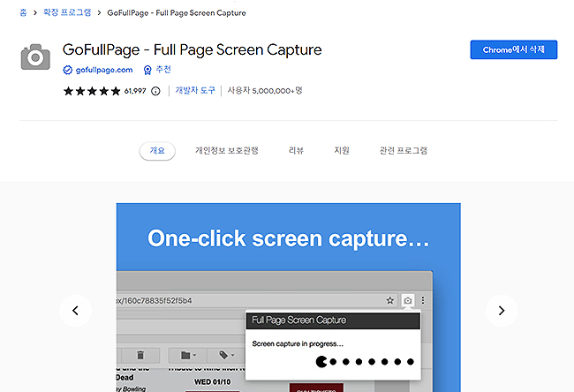Image resolution: width=574 pixels, height=392 pixels.
Task: Switch to the 지원 tab
Action: click(x=342, y=151)
